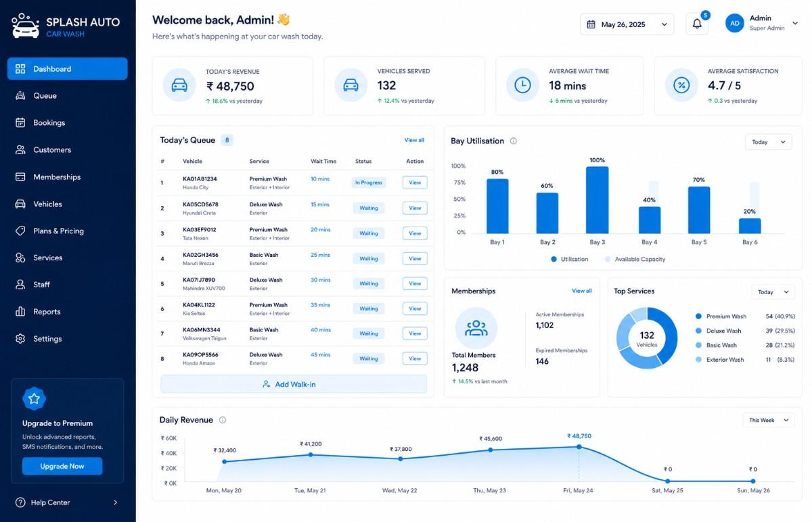Click the Staff person icon in sidebar
The width and height of the screenshot is (812, 522).
tap(20, 285)
